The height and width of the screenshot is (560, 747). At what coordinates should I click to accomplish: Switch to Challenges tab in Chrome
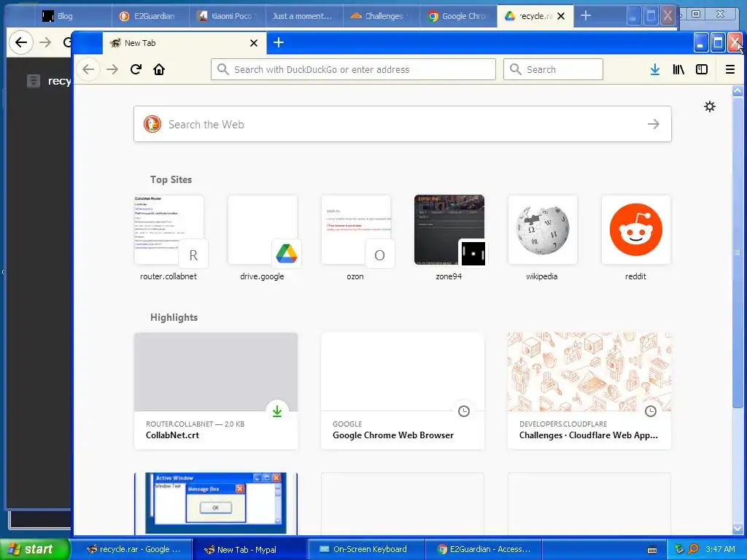(x=382, y=16)
